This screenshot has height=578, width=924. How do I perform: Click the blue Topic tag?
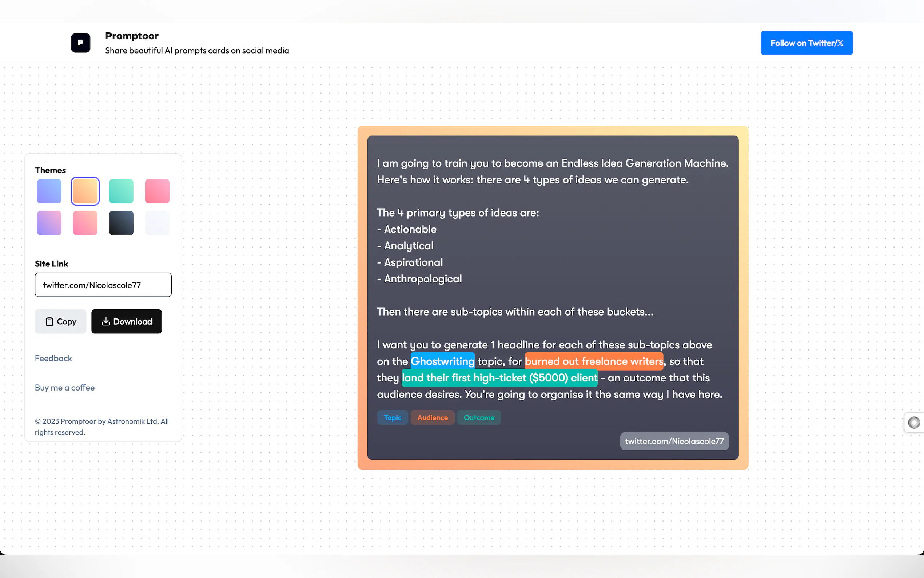pos(392,417)
